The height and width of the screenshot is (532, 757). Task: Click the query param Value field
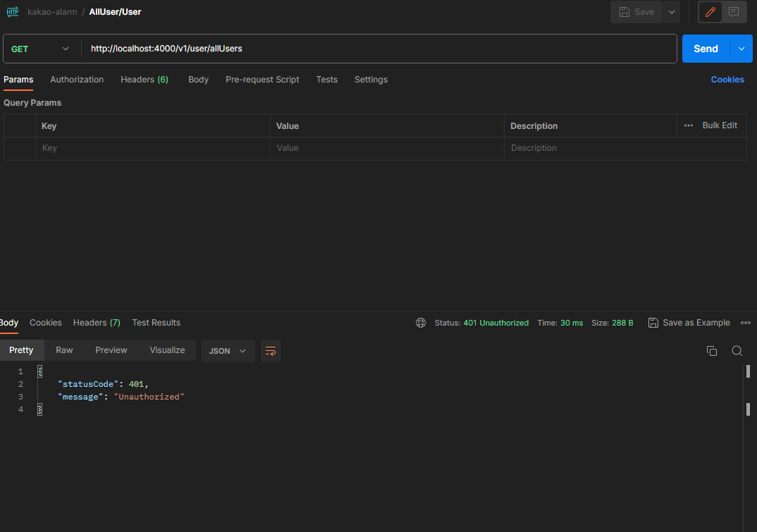point(387,148)
